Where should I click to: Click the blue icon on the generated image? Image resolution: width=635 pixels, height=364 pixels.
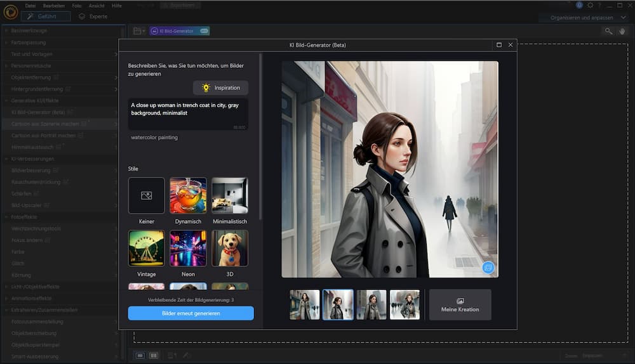(488, 268)
